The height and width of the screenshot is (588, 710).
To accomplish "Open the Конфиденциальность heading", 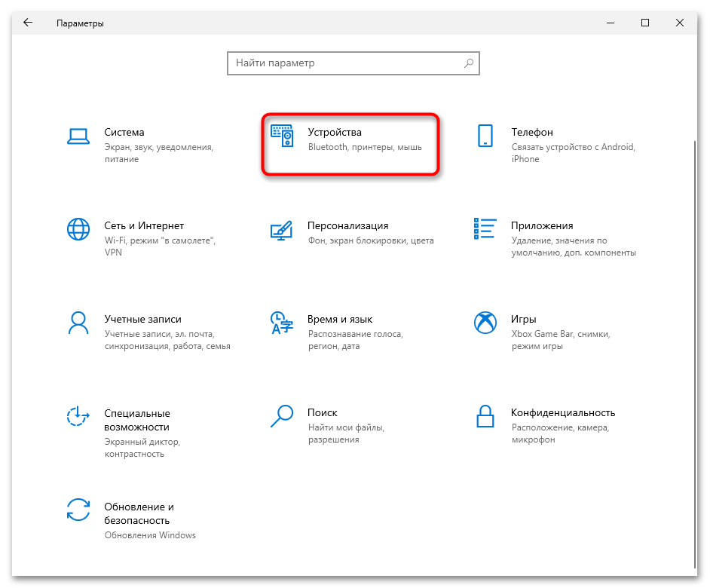I will coord(563,412).
